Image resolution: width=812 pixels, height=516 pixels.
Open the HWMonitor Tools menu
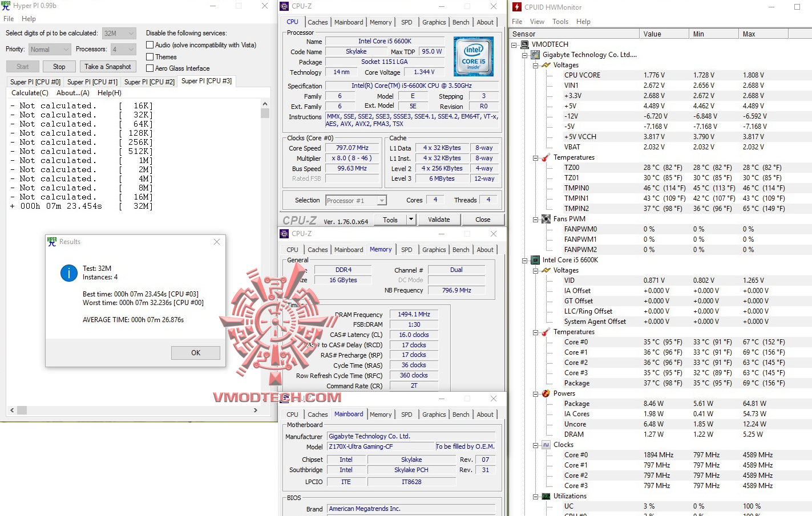pyautogui.click(x=560, y=22)
